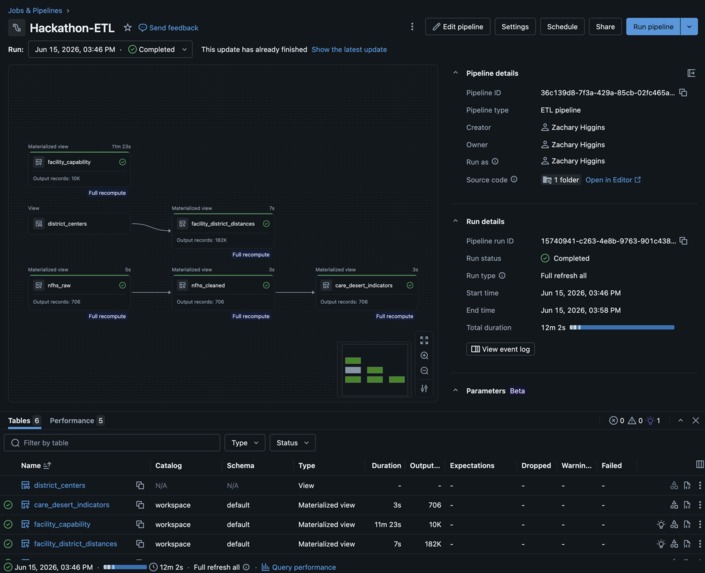This screenshot has width=705, height=573.
Task: Click status bar run progress bar
Action: tap(125, 567)
